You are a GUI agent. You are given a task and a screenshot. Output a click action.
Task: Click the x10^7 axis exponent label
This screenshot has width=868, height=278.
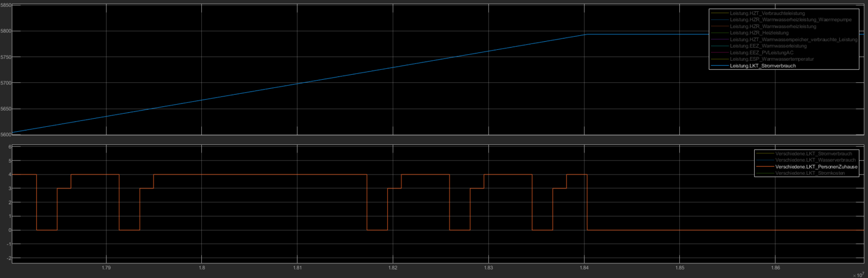click(x=858, y=275)
